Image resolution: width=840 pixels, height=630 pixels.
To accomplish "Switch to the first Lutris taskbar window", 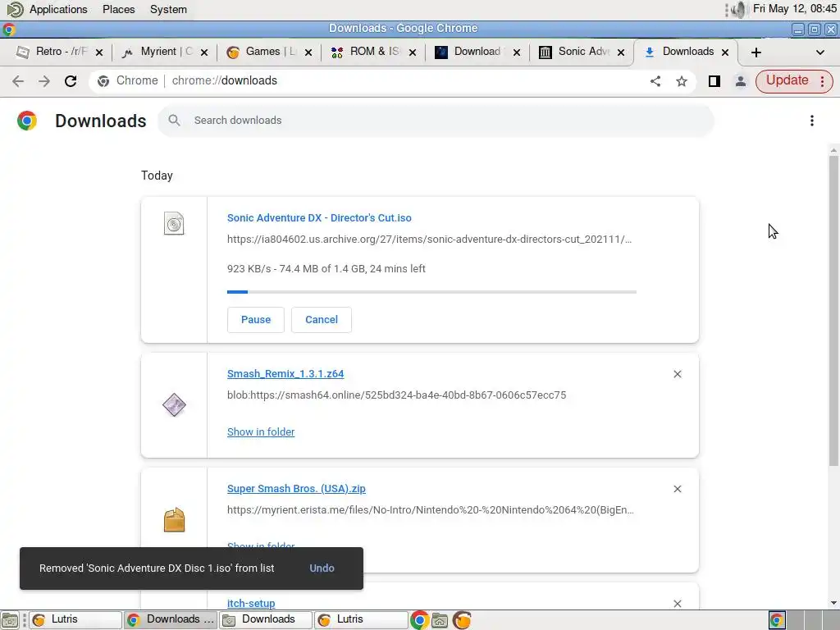I will coord(75,620).
